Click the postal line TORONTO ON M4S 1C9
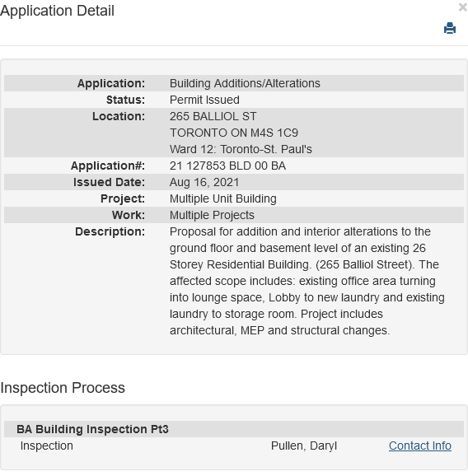The width and height of the screenshot is (468, 476). tap(234, 133)
